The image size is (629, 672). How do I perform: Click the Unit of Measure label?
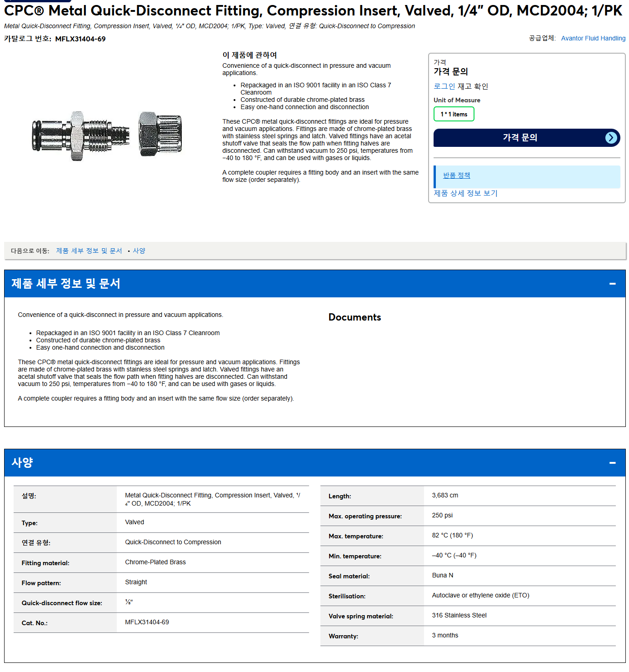(x=457, y=100)
